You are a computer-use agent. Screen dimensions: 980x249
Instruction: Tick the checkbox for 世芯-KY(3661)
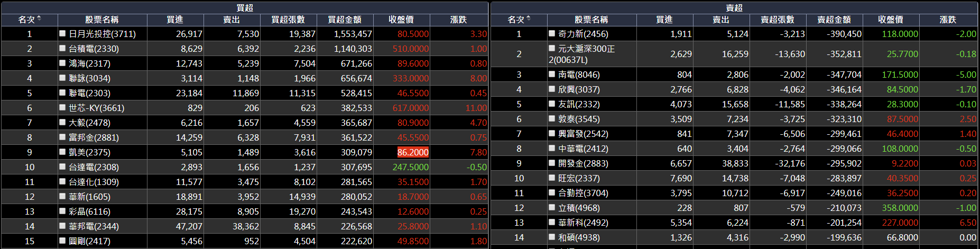pyautogui.click(x=62, y=107)
